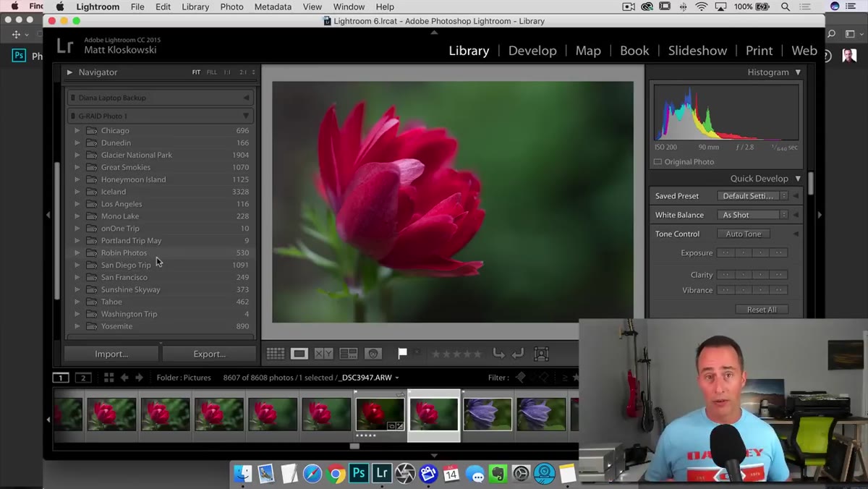868x489 pixels.
Task: Select secondary display button 2
Action: pos(83,378)
